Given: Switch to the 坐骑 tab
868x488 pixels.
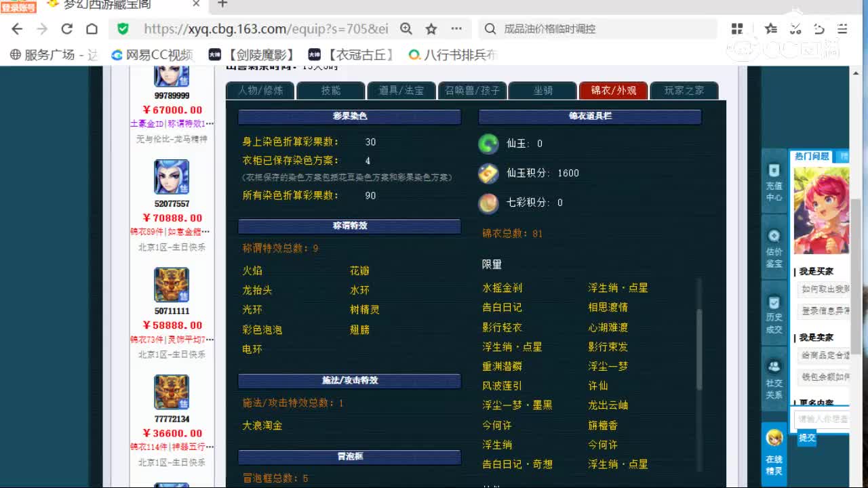Looking at the screenshot, I should point(542,90).
